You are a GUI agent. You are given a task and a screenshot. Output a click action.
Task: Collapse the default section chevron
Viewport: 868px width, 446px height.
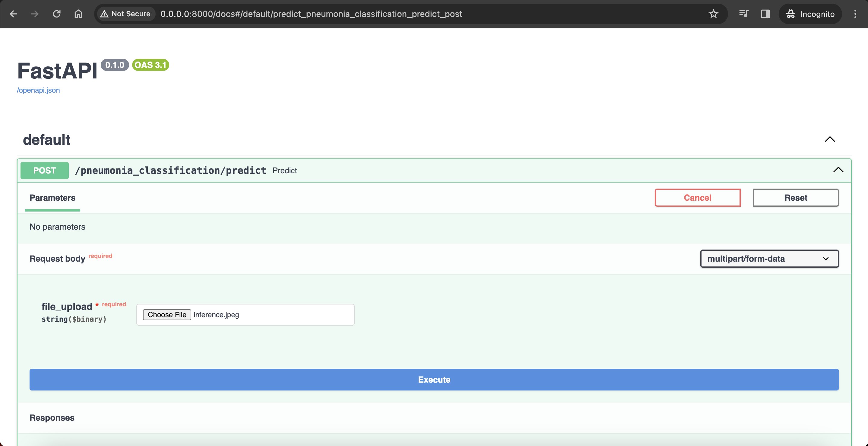tap(830, 139)
